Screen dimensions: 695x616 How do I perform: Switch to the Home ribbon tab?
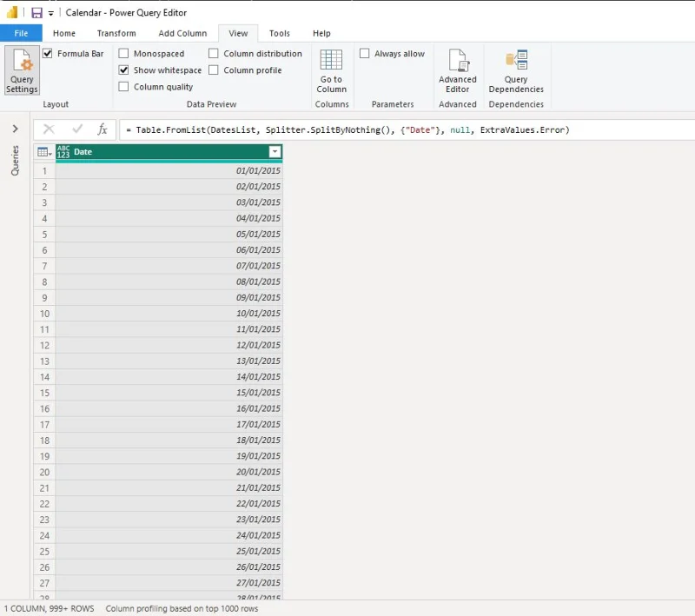click(x=64, y=33)
